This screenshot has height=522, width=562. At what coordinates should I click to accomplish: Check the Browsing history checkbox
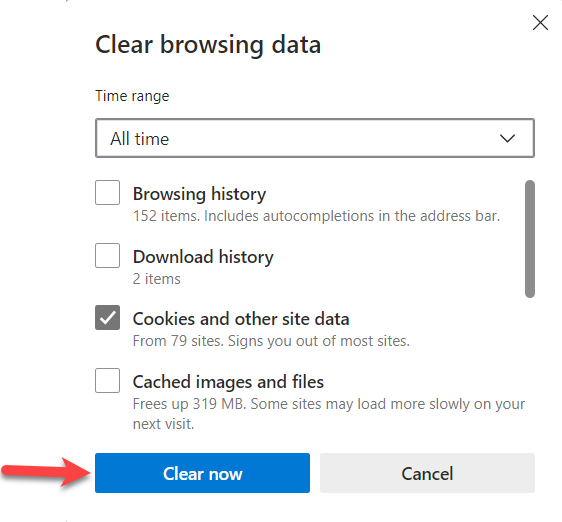click(x=108, y=193)
